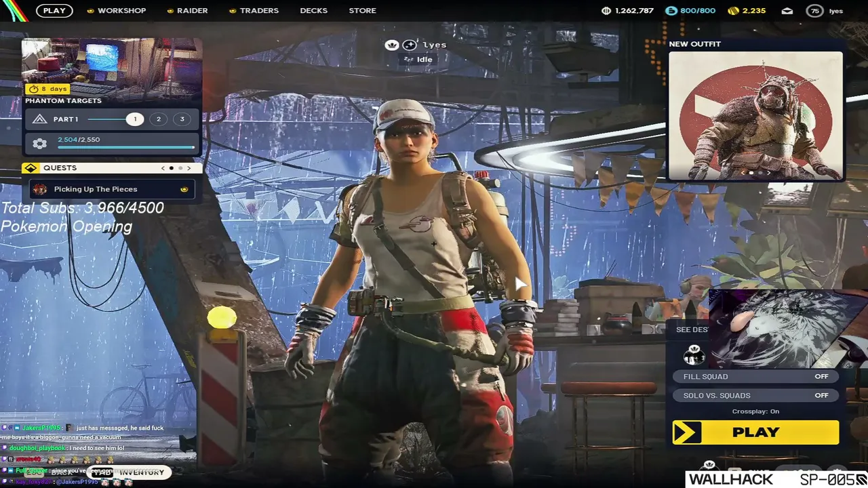Open the lyes profile name in top bar

tap(836, 11)
